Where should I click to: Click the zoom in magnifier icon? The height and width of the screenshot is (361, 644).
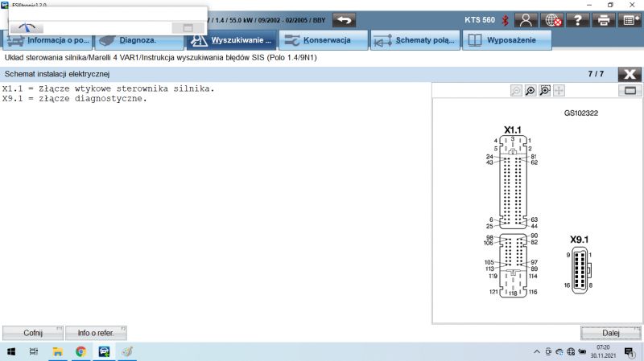[530, 91]
